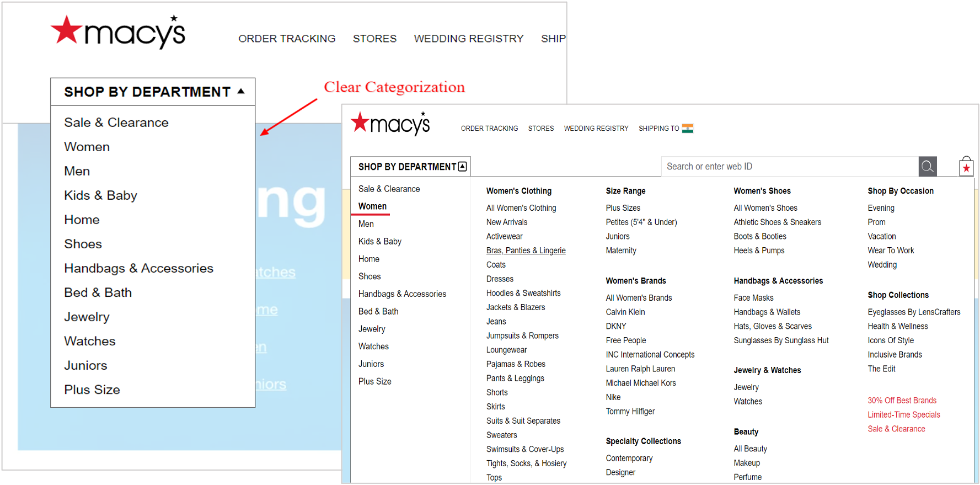The width and height of the screenshot is (980, 485).
Task: Open Contemporary specialty collection link
Action: pyautogui.click(x=629, y=459)
